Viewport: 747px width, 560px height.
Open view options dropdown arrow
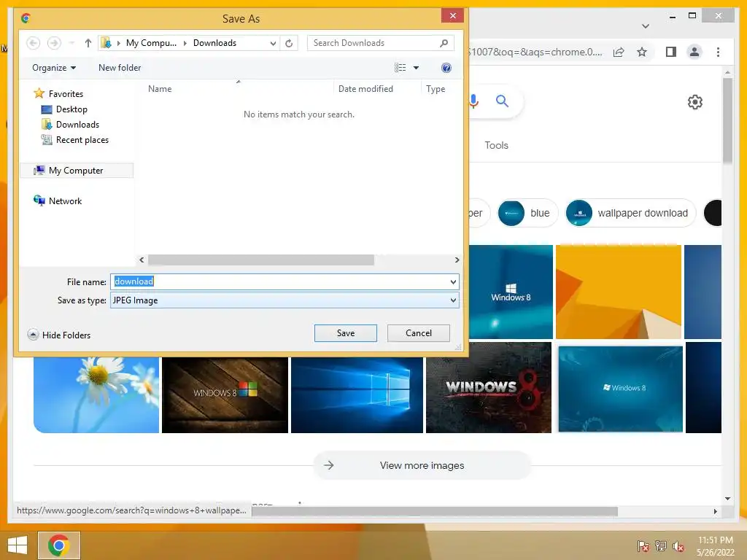416,68
